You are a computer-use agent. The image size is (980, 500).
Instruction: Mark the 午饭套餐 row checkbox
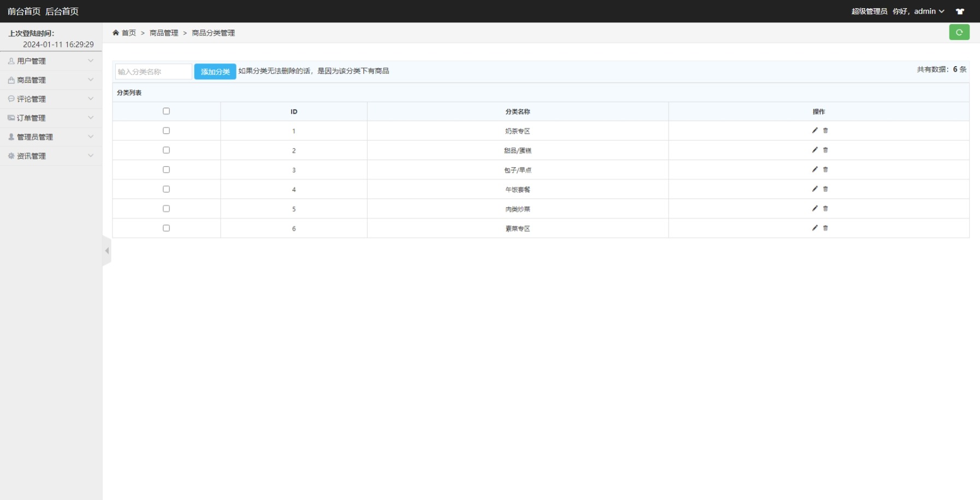click(166, 189)
